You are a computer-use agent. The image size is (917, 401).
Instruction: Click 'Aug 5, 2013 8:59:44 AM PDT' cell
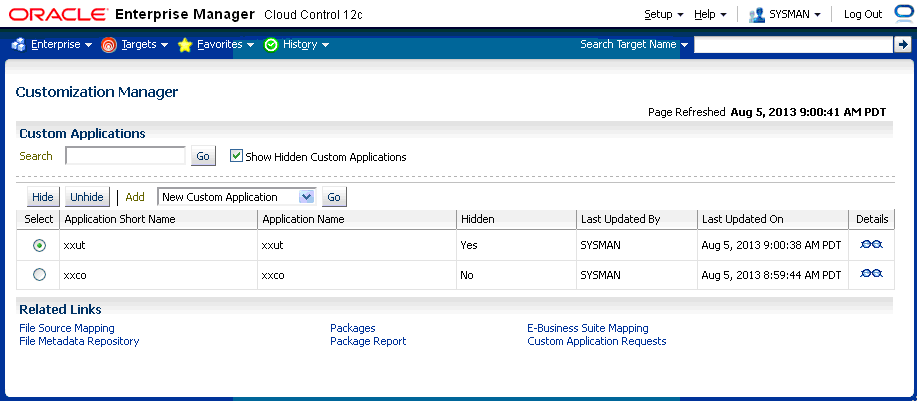(771, 275)
